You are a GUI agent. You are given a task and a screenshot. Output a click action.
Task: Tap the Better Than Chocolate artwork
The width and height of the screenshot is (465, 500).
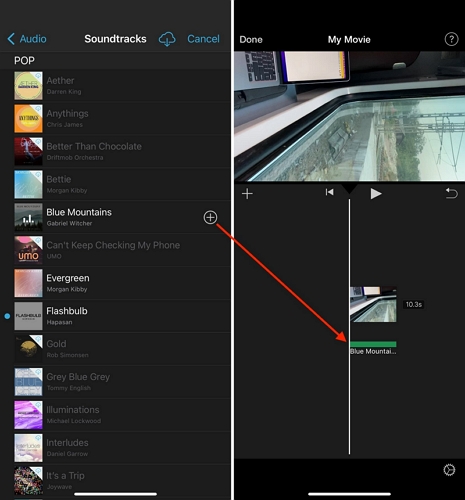click(28, 151)
